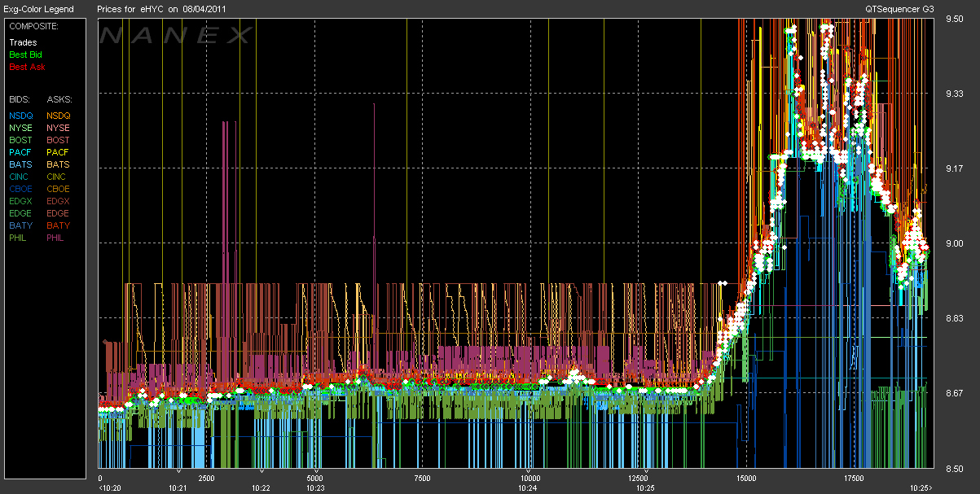The width and height of the screenshot is (980, 494).
Task: Select NYSE in the BIDS column
Action: pos(20,128)
